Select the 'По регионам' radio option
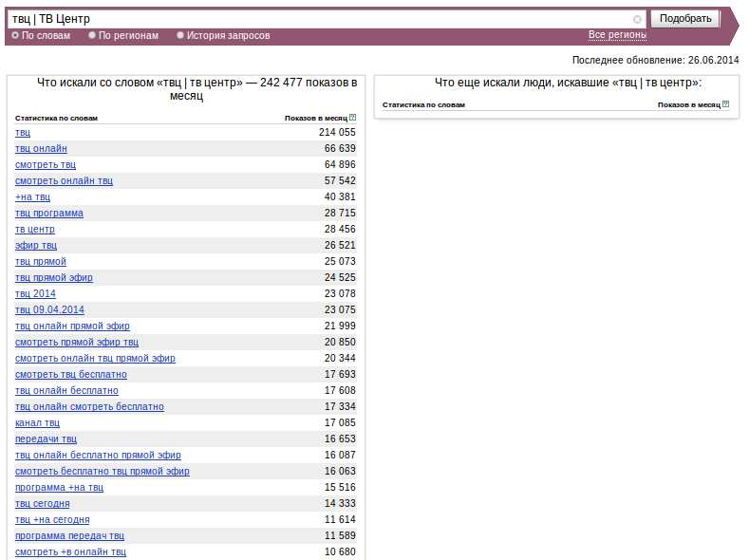This screenshot has width=749, height=560. point(92,35)
